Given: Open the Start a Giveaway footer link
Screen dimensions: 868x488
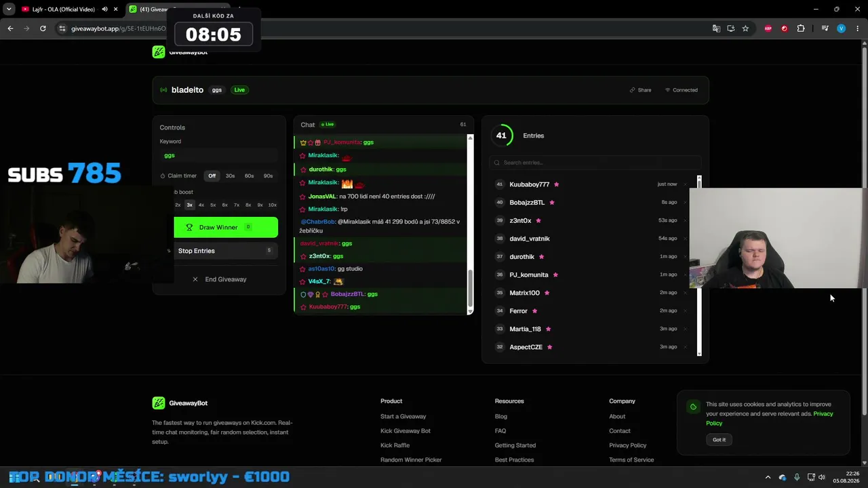Looking at the screenshot, I should coord(403,417).
